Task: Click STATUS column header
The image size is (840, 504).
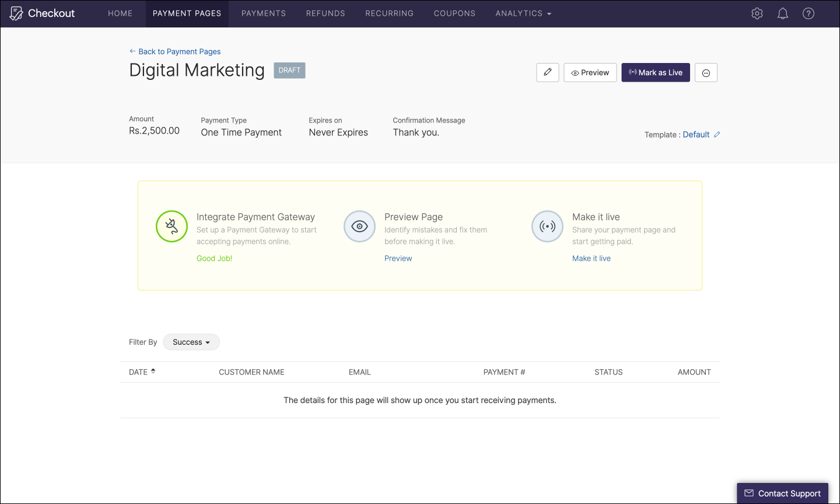Action: (608, 372)
